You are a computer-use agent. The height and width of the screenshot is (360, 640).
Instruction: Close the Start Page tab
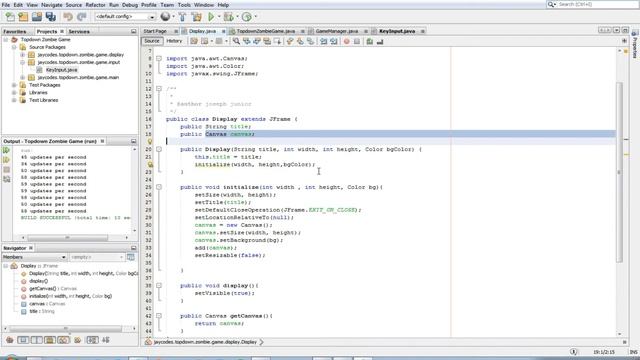(176, 31)
